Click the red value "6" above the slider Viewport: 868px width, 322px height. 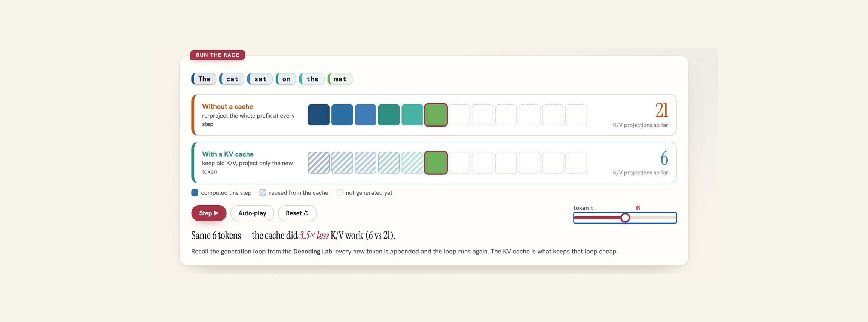638,208
